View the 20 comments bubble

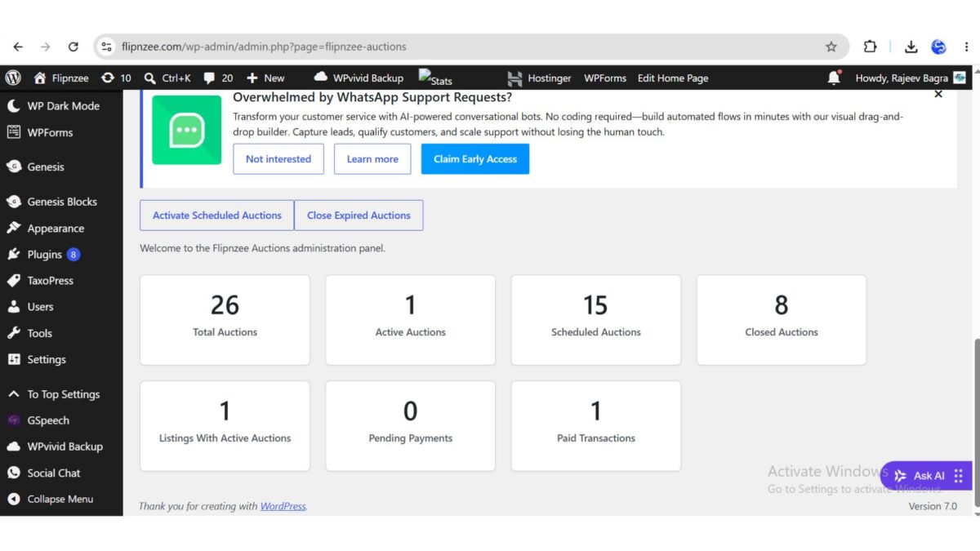[218, 78]
